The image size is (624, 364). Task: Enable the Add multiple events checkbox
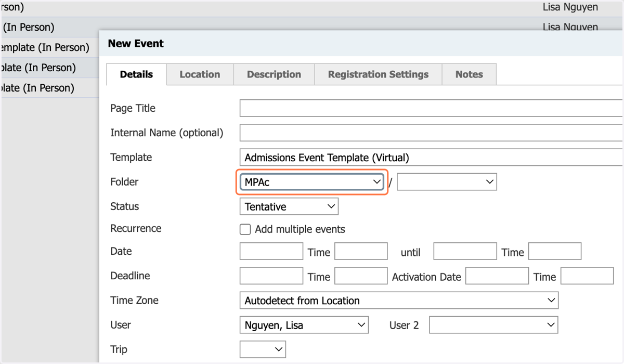click(x=245, y=229)
